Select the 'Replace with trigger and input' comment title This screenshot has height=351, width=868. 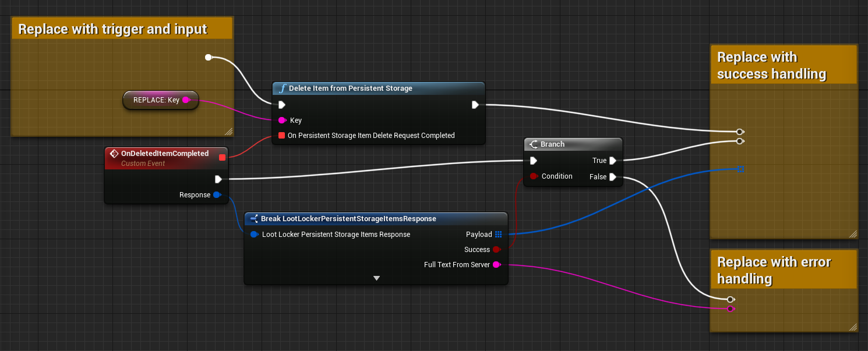point(112,29)
